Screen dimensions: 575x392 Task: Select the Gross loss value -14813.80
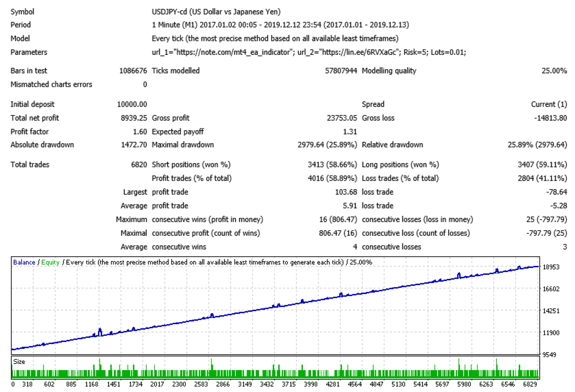tap(551, 118)
